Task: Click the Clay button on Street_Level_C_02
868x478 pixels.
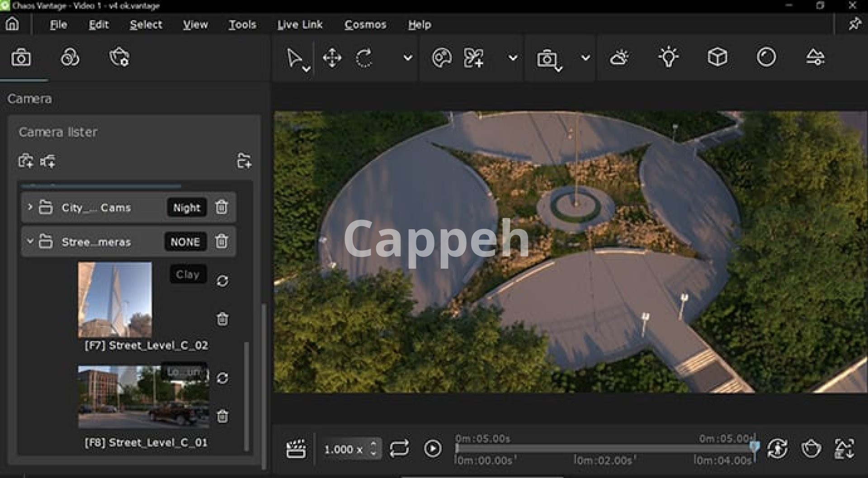Action: click(188, 274)
